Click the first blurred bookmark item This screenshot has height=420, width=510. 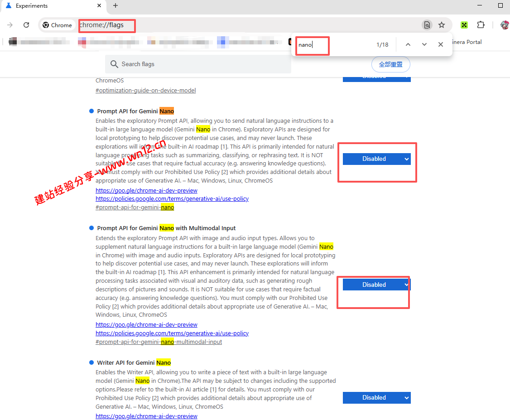(x=39, y=42)
